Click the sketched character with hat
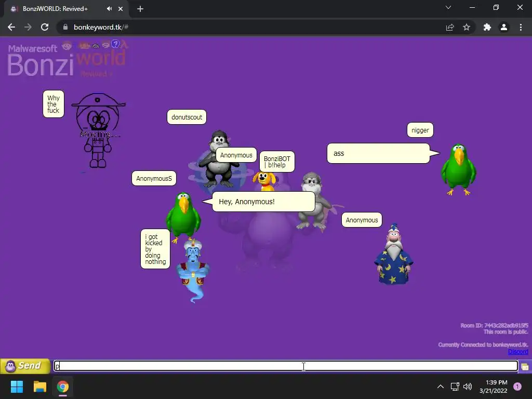Viewport: 532px width, 399px height. [x=98, y=130]
